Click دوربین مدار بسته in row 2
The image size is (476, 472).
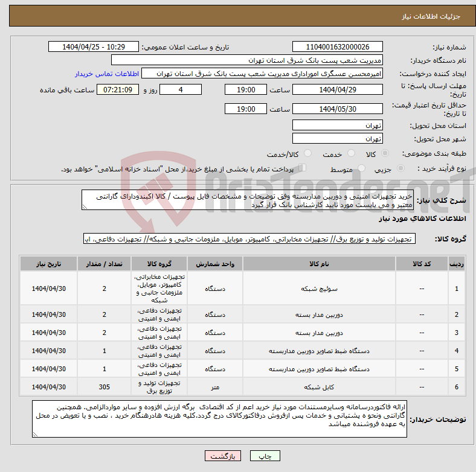pyautogui.click(x=319, y=314)
